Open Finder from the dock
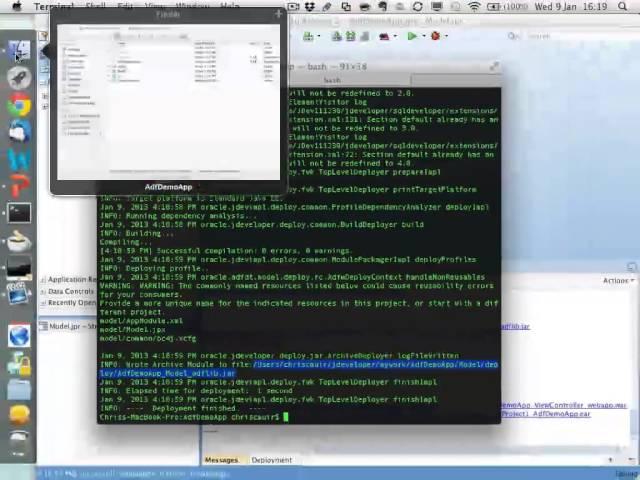This screenshot has height=480, width=640. coord(19,51)
